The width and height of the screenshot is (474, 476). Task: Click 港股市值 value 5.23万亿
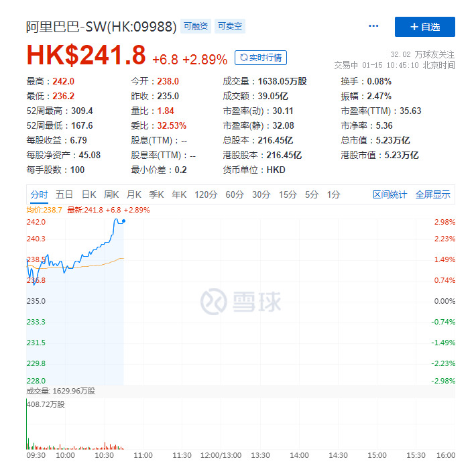[402, 155]
